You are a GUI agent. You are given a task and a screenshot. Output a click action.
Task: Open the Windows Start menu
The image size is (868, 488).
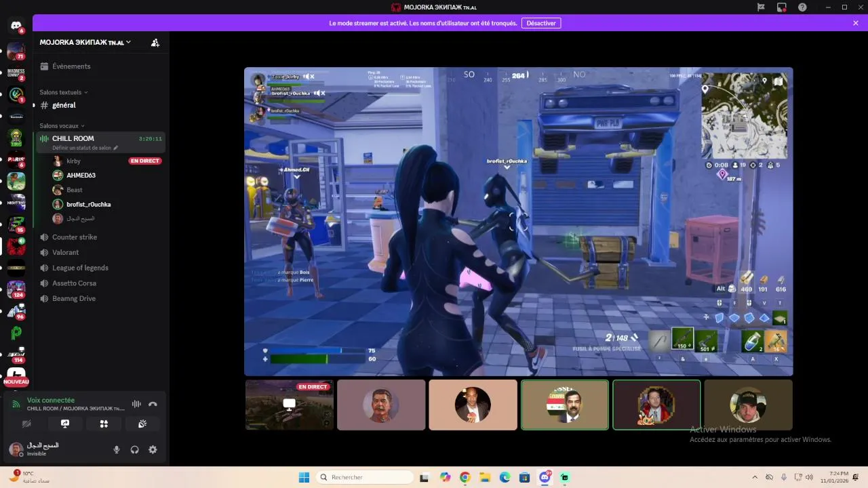click(304, 477)
